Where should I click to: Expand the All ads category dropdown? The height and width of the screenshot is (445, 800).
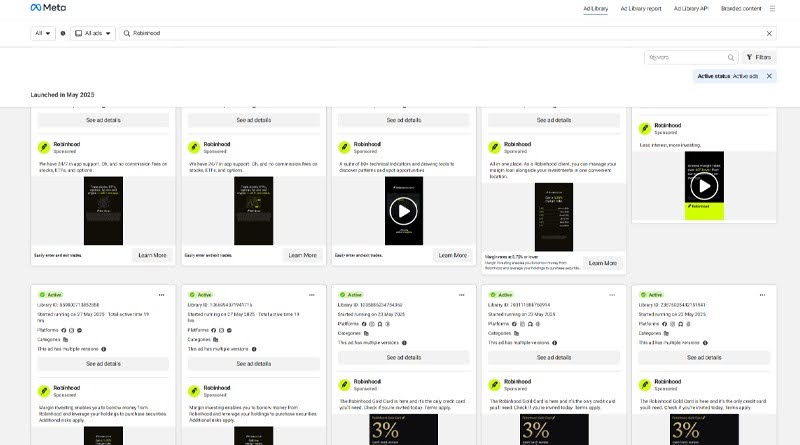click(93, 33)
